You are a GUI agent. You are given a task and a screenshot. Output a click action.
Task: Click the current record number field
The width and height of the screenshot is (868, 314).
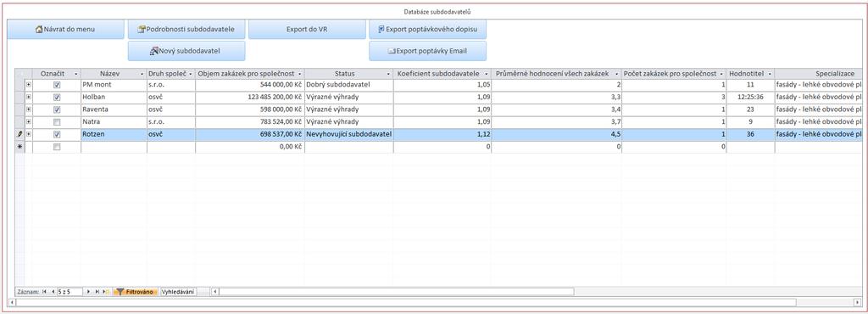coord(70,291)
